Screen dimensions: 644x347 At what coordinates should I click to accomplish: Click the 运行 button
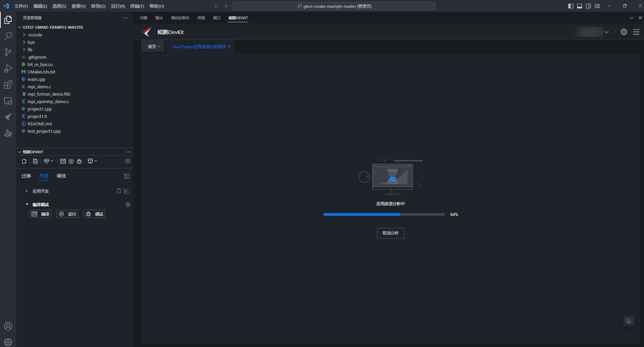67,214
